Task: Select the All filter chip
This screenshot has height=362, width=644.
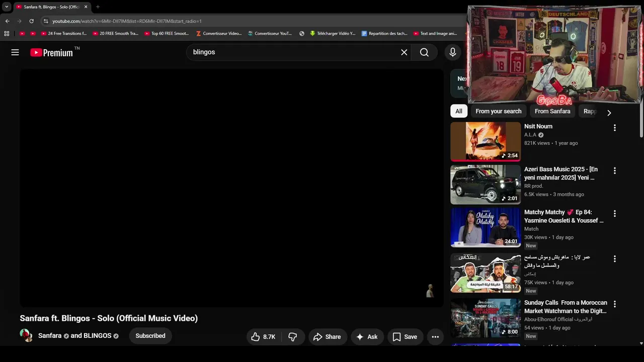Action: (x=459, y=111)
